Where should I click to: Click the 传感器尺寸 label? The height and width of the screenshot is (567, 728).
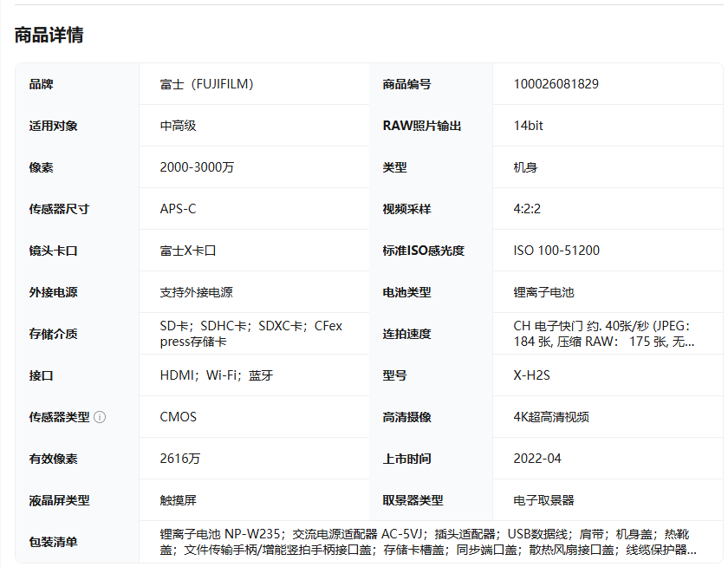click(x=59, y=209)
